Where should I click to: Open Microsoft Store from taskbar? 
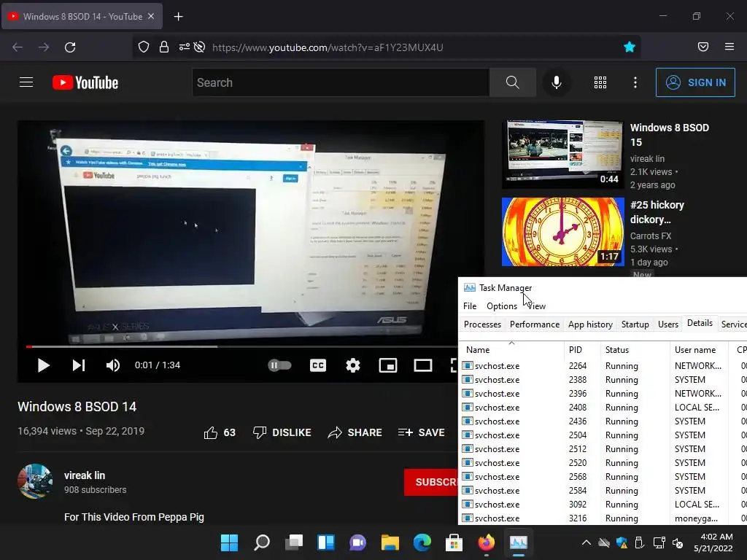tap(454, 542)
